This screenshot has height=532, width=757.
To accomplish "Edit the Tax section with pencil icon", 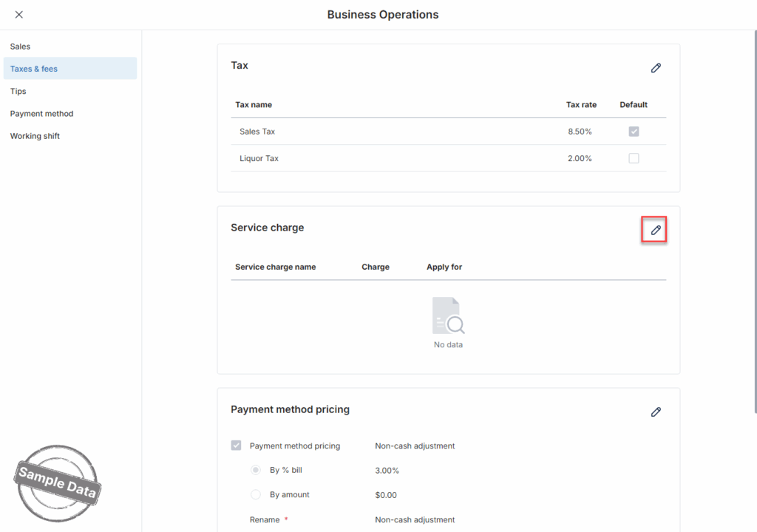I will coord(655,68).
